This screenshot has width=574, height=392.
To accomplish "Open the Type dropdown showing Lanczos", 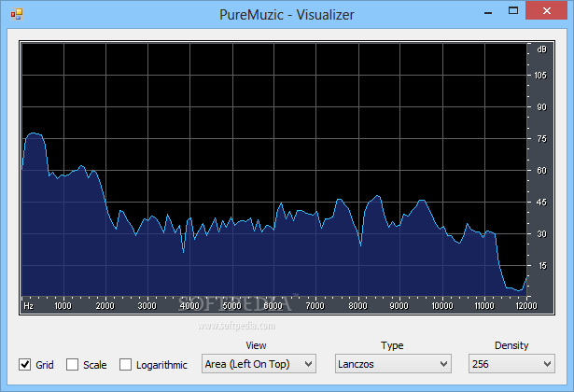I will (393, 364).
